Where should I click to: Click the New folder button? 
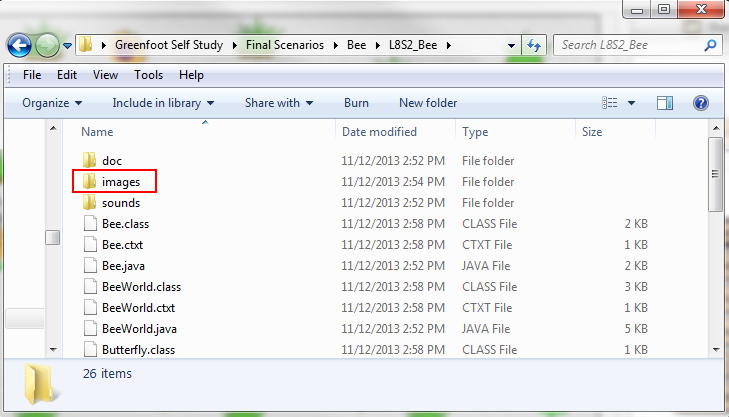coord(428,103)
